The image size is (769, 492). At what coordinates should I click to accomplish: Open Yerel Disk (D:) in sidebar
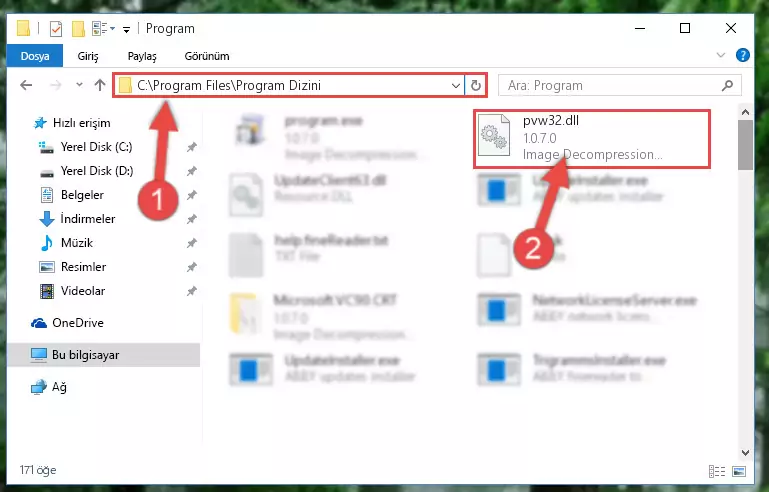click(97, 171)
